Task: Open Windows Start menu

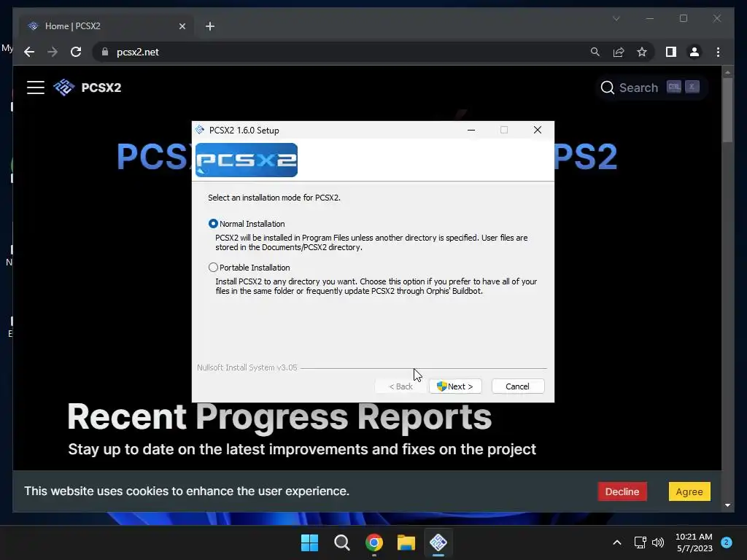Action: (x=309, y=542)
